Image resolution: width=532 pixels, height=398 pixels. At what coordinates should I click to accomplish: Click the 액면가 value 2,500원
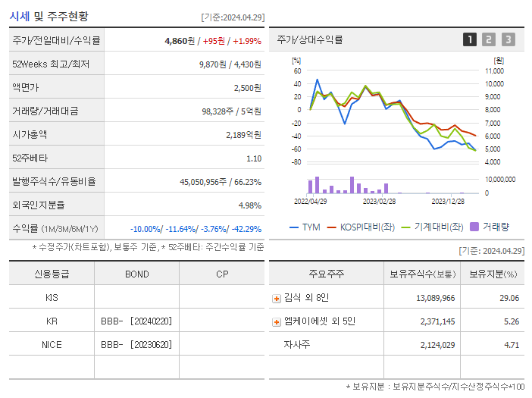247,88
